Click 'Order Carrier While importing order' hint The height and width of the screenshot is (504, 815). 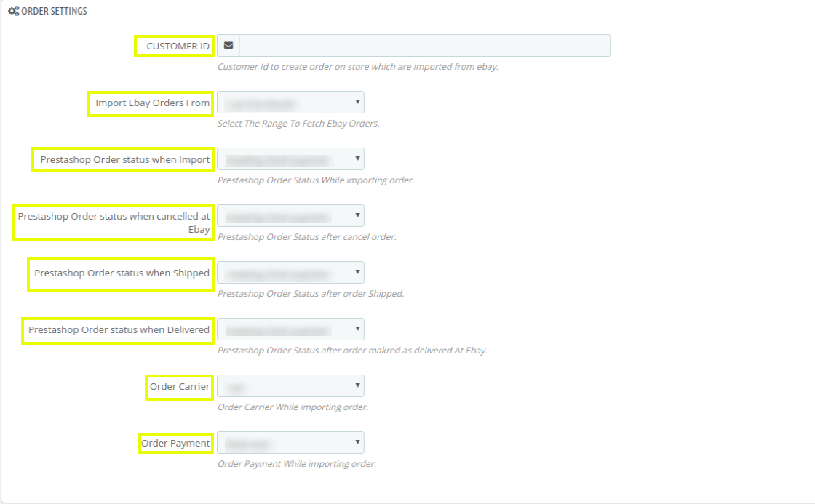tap(293, 407)
